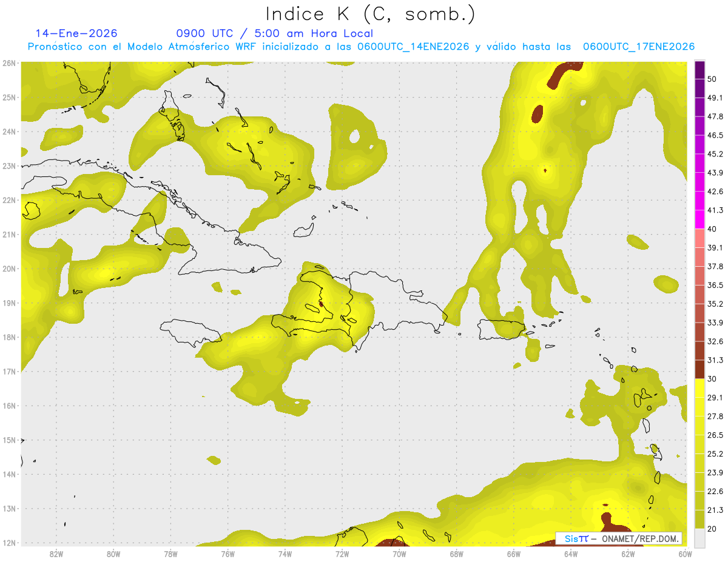Click the colorbar value "50"

pyautogui.click(x=713, y=78)
